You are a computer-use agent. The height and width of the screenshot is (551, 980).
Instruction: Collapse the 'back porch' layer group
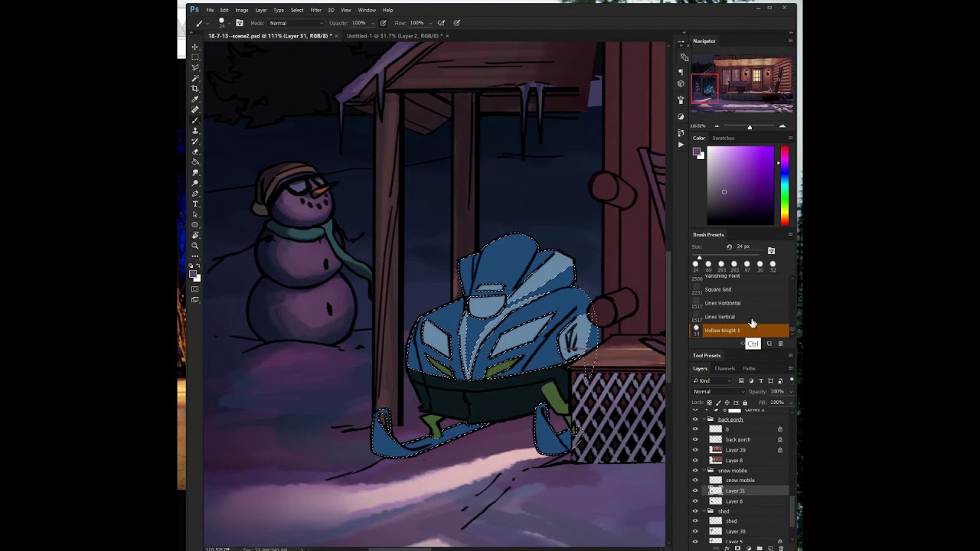(x=704, y=419)
